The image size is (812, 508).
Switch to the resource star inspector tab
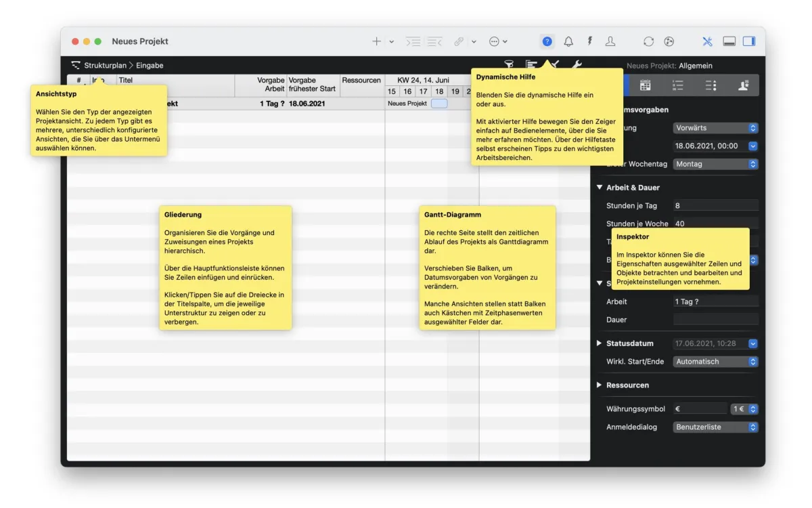coord(743,85)
